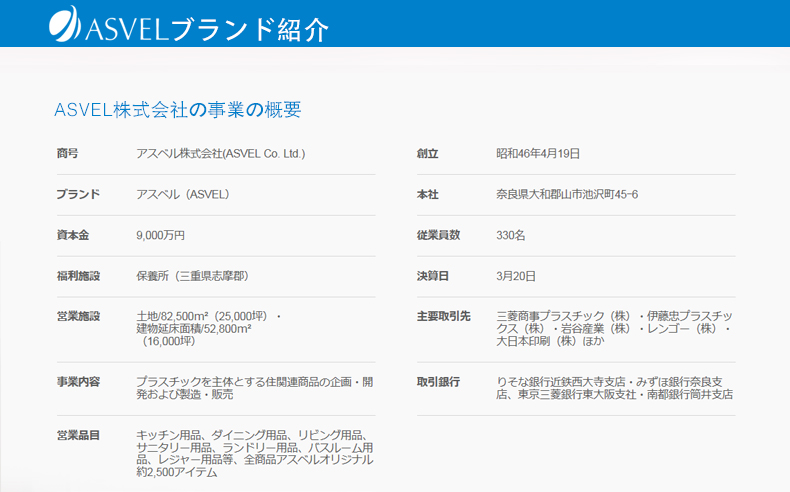Click the '330名' employee count
The height and width of the screenshot is (492, 790).
tap(510, 235)
